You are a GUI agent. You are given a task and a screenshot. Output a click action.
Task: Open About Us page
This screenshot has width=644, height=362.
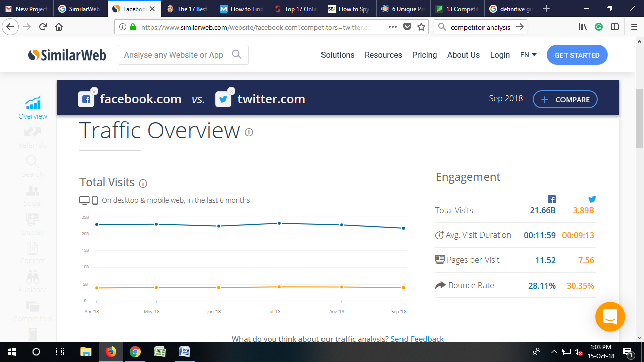[x=463, y=55]
